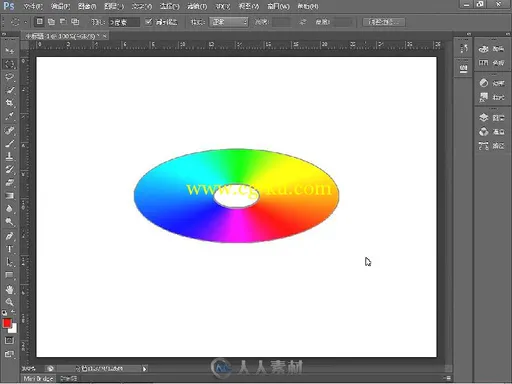This screenshot has height=384, width=512.
Task: Select the Magic Wand tool
Action: click(9, 90)
